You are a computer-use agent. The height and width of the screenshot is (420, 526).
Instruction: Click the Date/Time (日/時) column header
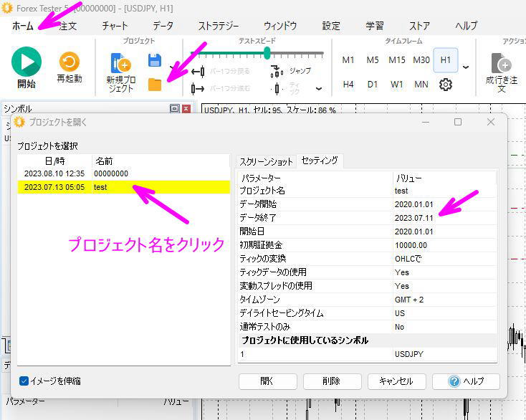[54, 161]
